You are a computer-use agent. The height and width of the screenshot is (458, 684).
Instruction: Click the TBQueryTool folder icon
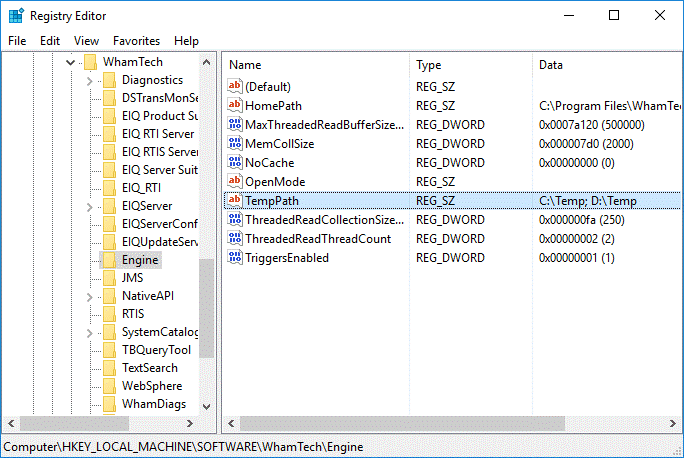pos(109,350)
